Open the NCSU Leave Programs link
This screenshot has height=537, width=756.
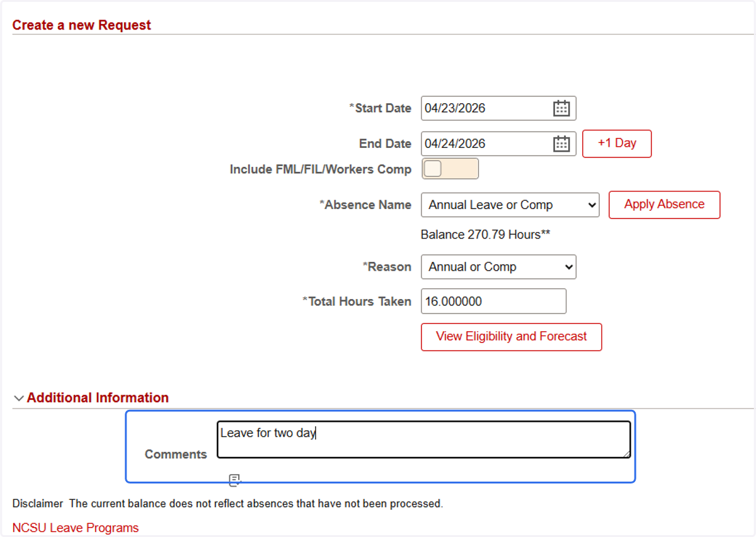(x=76, y=528)
